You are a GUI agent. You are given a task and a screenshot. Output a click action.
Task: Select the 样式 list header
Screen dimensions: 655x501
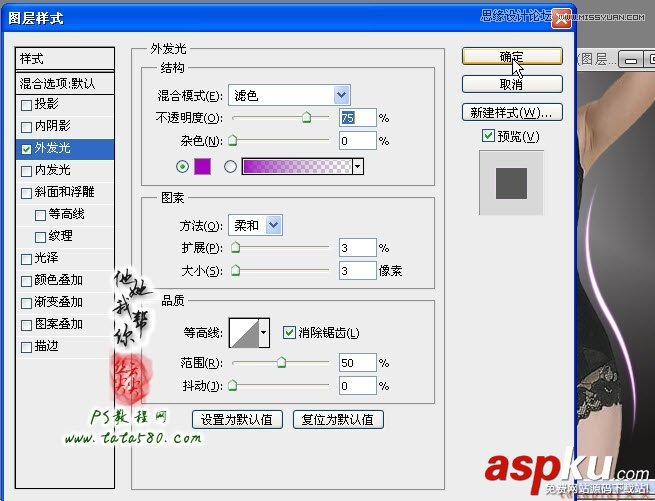[x=65, y=59]
